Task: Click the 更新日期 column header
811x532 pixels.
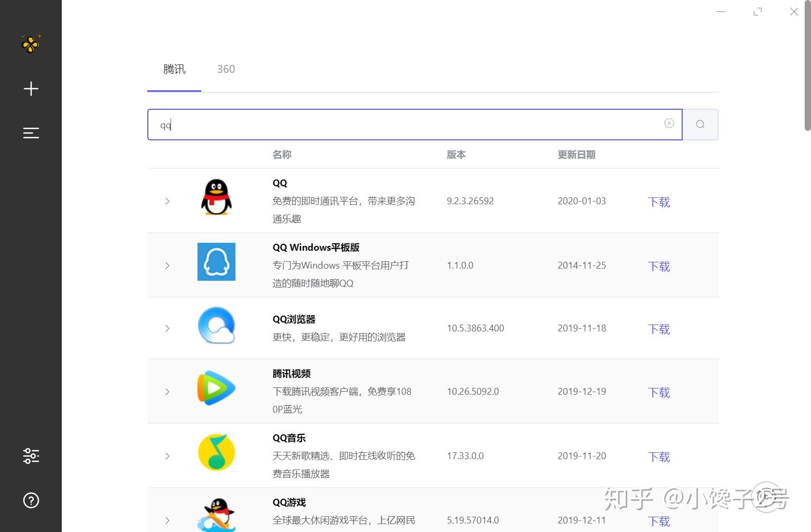Action: pyautogui.click(x=577, y=155)
